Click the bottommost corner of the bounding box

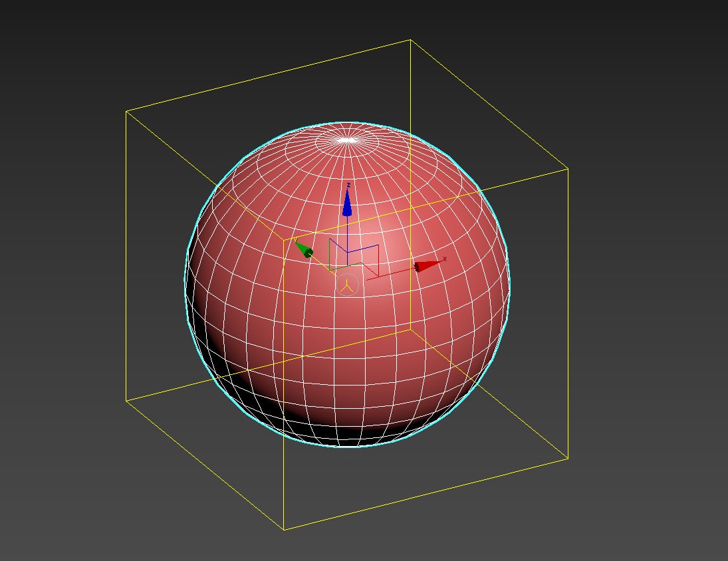click(284, 530)
